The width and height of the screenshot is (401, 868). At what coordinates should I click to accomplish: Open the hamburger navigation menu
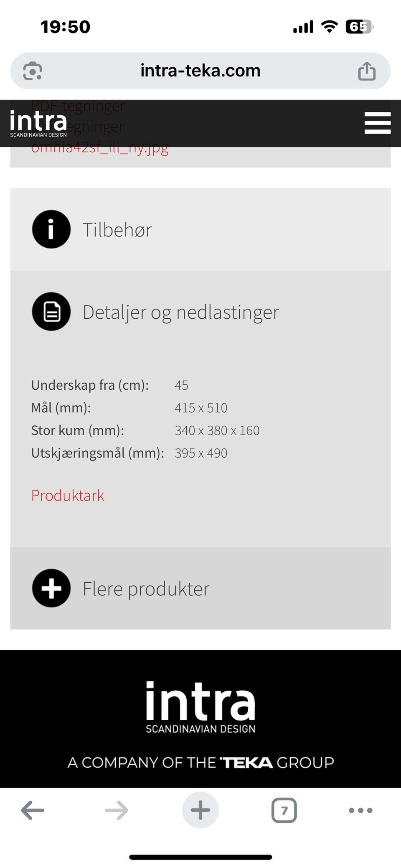[377, 123]
